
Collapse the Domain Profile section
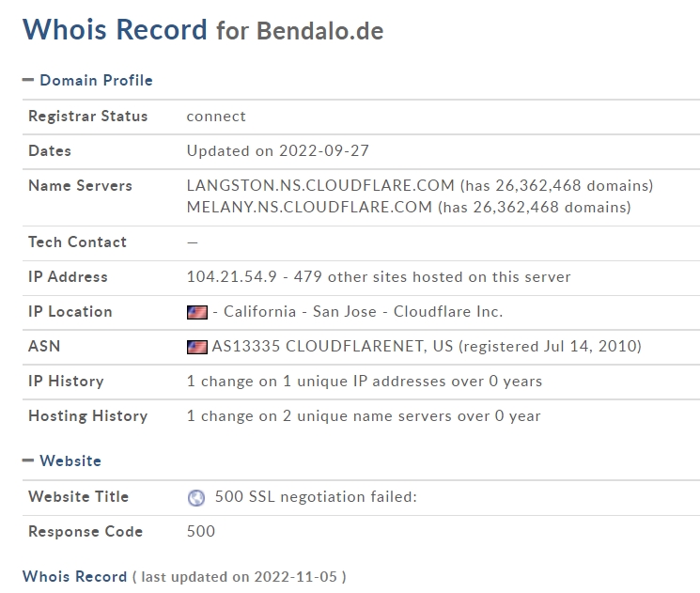[x=96, y=81]
